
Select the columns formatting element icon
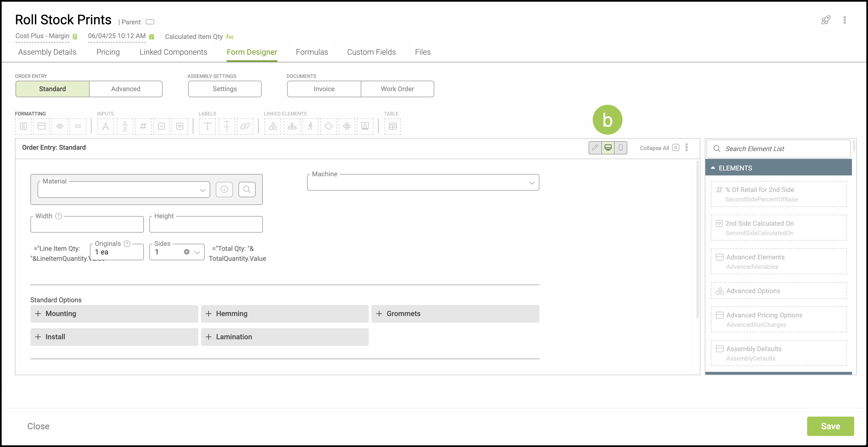[23, 126]
